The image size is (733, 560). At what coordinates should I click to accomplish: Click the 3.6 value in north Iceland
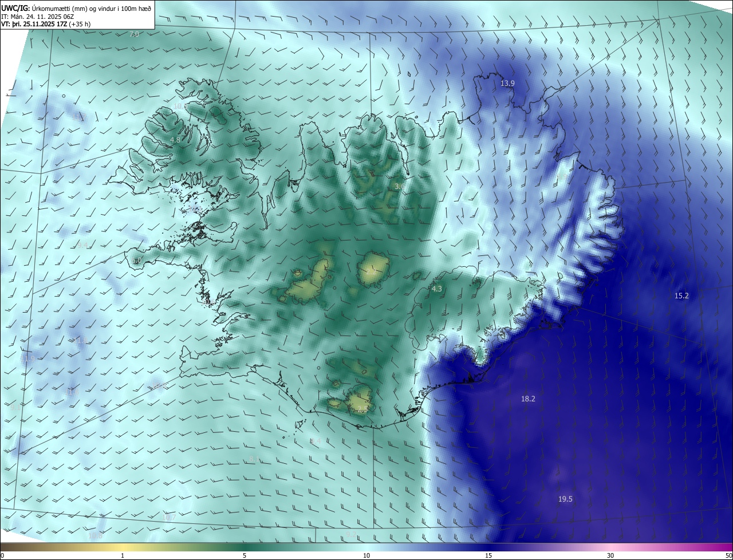[400, 187]
